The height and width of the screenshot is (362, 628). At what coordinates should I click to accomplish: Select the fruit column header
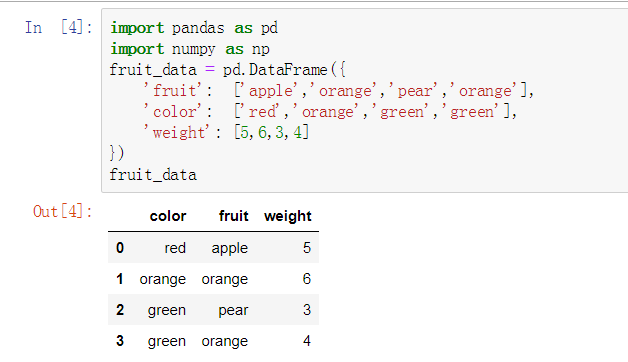click(233, 216)
